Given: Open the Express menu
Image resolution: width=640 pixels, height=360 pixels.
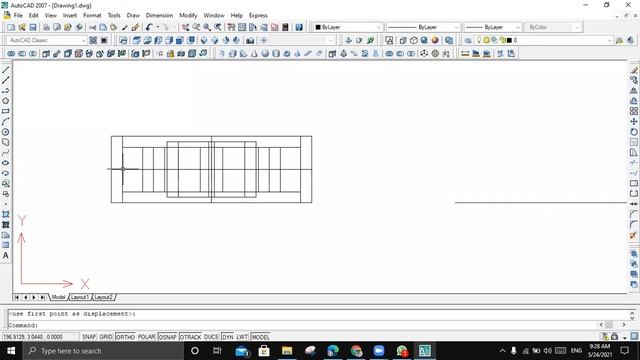Looking at the screenshot, I should [258, 15].
